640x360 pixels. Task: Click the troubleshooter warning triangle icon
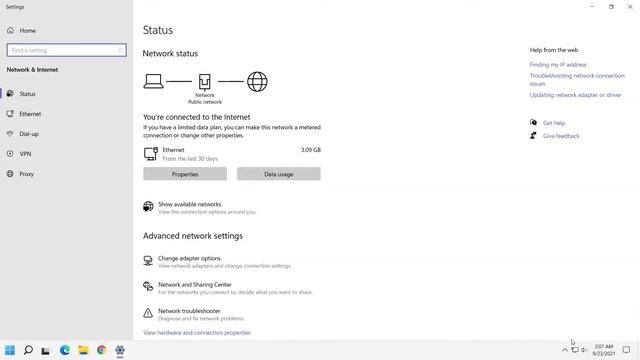coord(148,313)
